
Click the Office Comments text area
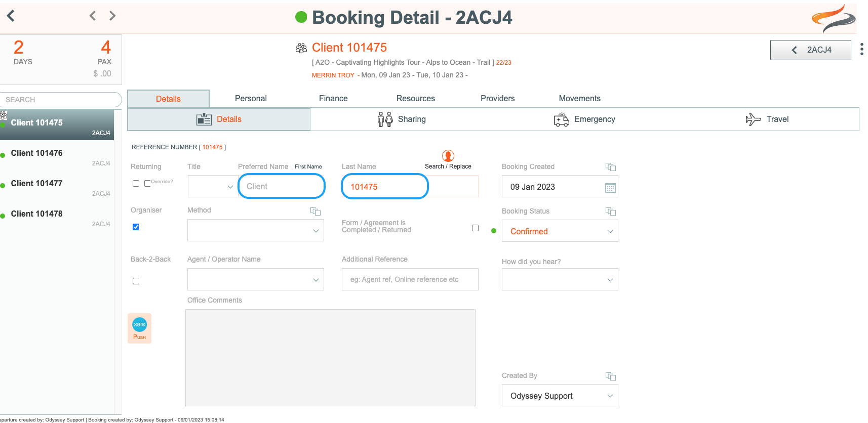330,358
